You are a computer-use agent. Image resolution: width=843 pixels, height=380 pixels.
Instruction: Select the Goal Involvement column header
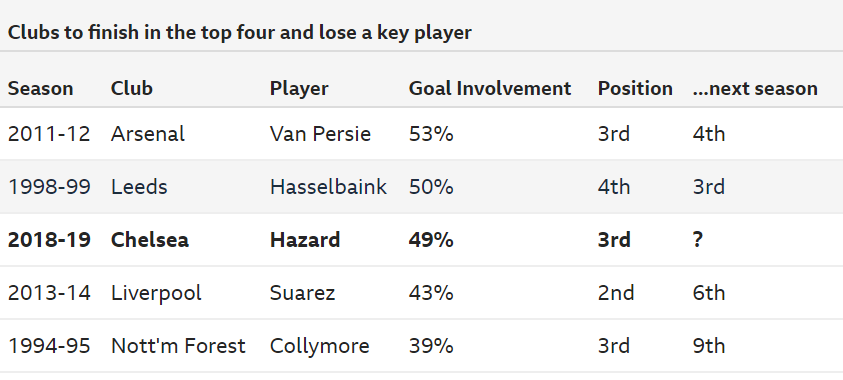click(490, 89)
